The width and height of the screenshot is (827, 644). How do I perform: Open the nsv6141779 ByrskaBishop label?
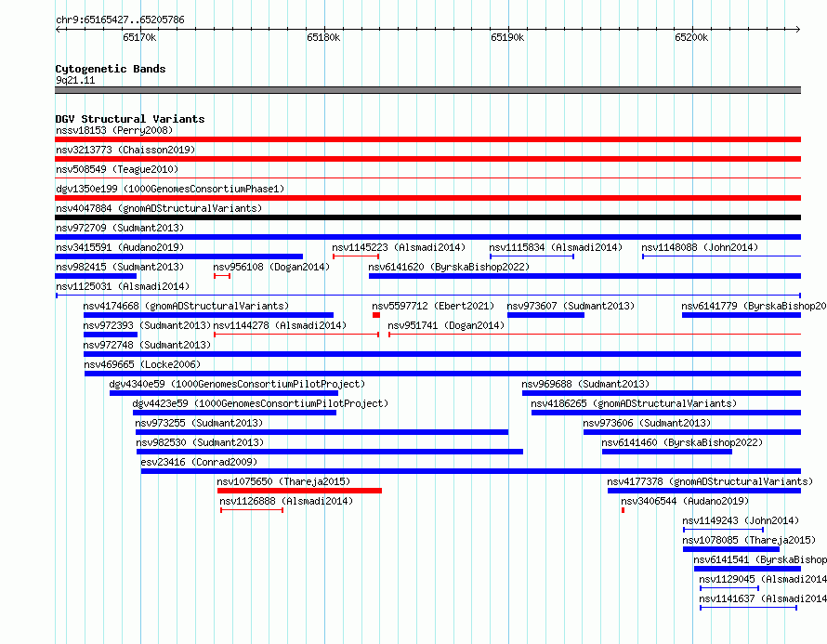(x=754, y=306)
